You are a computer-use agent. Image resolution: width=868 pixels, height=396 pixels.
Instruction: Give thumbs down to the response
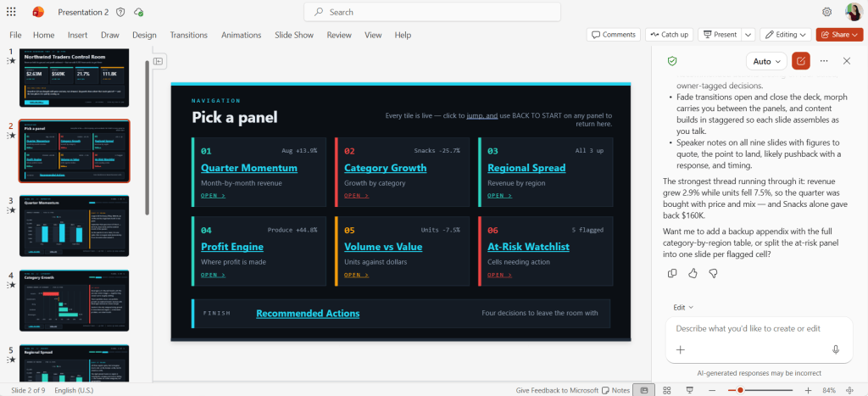click(x=713, y=273)
